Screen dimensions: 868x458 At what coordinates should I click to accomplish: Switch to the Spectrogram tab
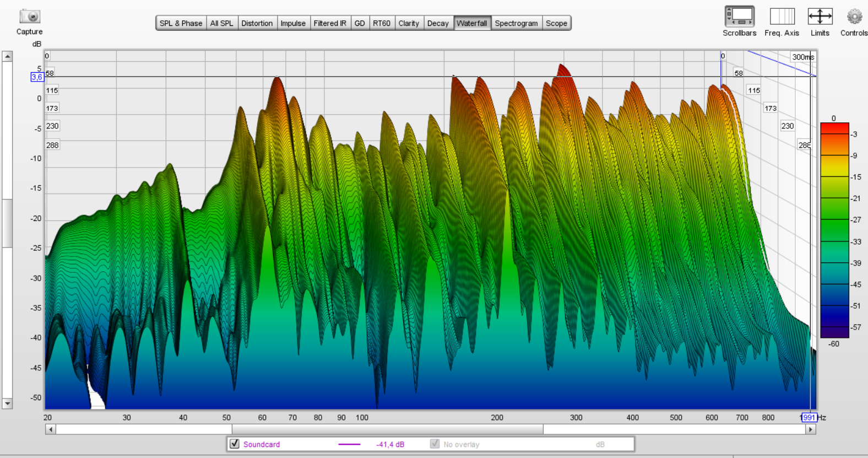tap(516, 23)
